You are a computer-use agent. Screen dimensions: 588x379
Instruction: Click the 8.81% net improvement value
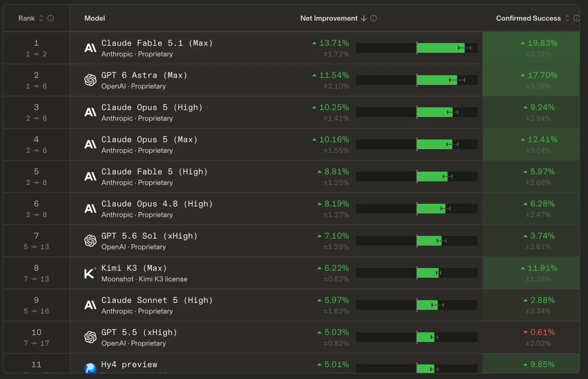(x=337, y=172)
